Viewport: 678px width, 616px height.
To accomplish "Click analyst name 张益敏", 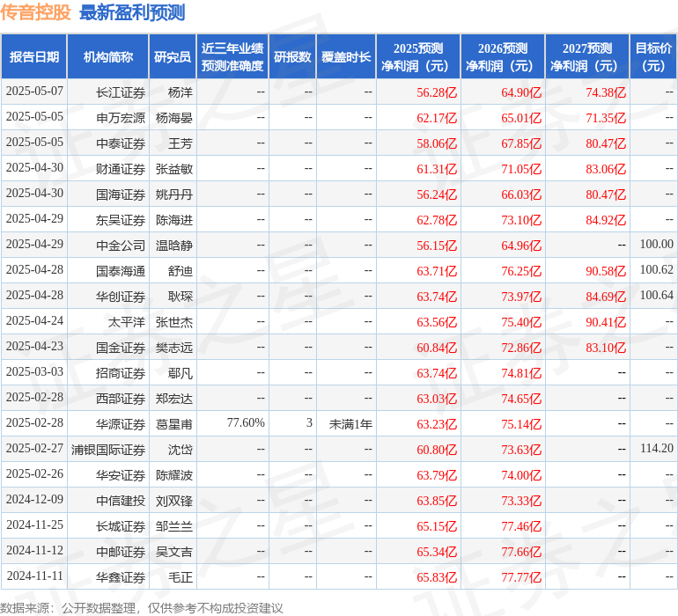I will pyautogui.click(x=174, y=169).
